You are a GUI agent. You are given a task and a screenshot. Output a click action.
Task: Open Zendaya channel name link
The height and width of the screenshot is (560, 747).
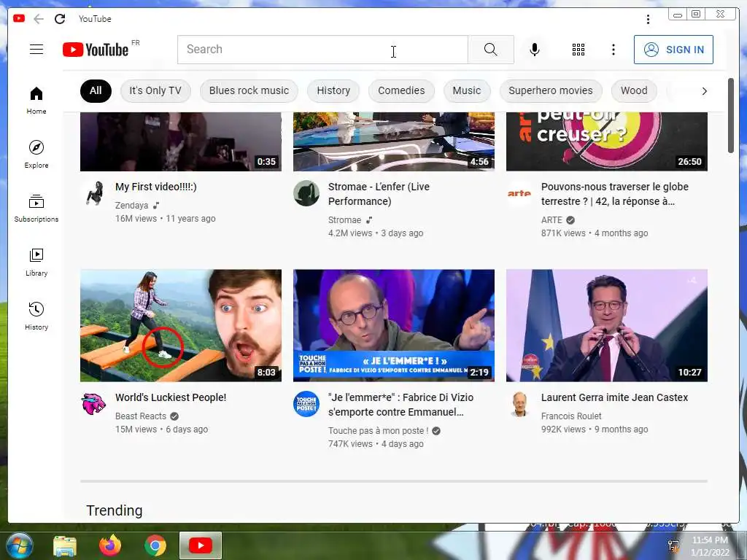coord(131,205)
